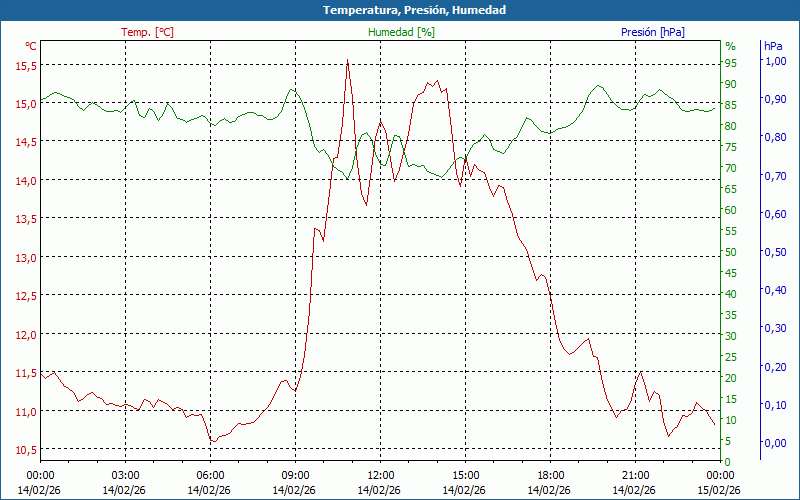Select the 15/02/26 date label
The image size is (800, 500).
point(721,490)
